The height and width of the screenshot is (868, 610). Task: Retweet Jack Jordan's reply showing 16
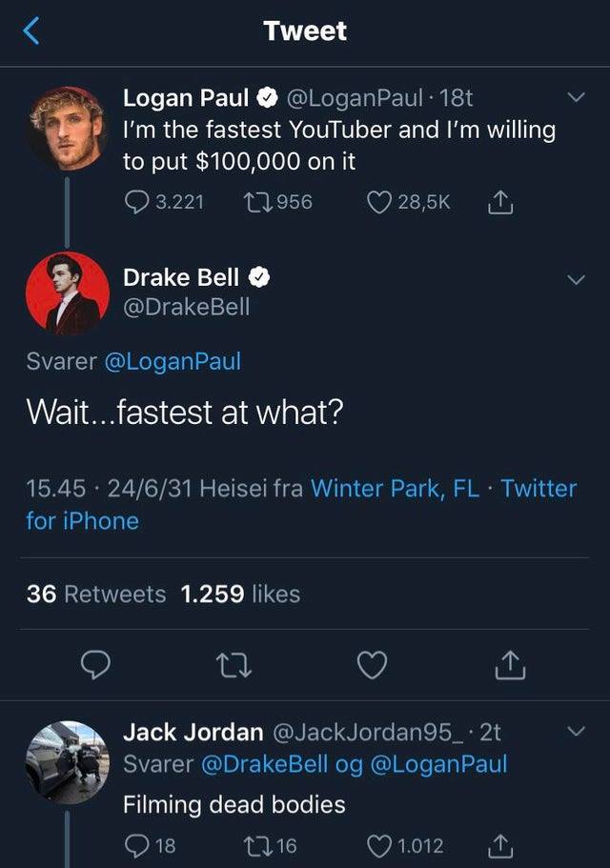(x=257, y=845)
